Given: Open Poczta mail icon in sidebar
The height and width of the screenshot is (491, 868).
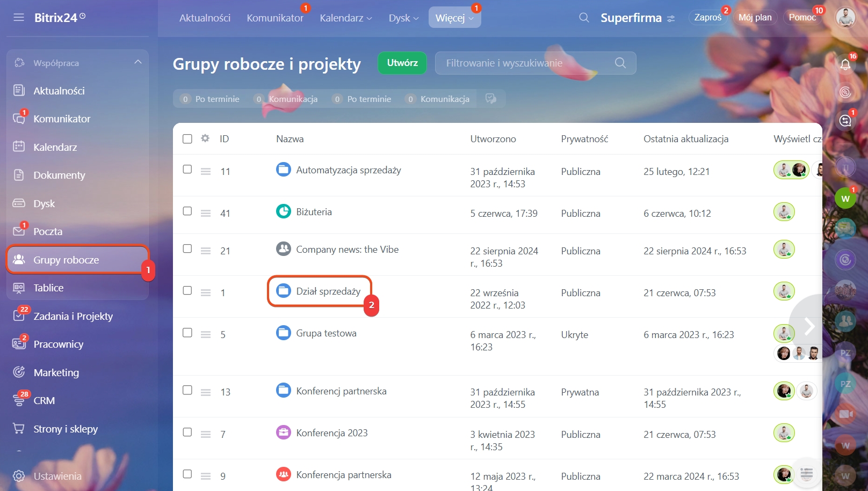Looking at the screenshot, I should [x=19, y=231].
